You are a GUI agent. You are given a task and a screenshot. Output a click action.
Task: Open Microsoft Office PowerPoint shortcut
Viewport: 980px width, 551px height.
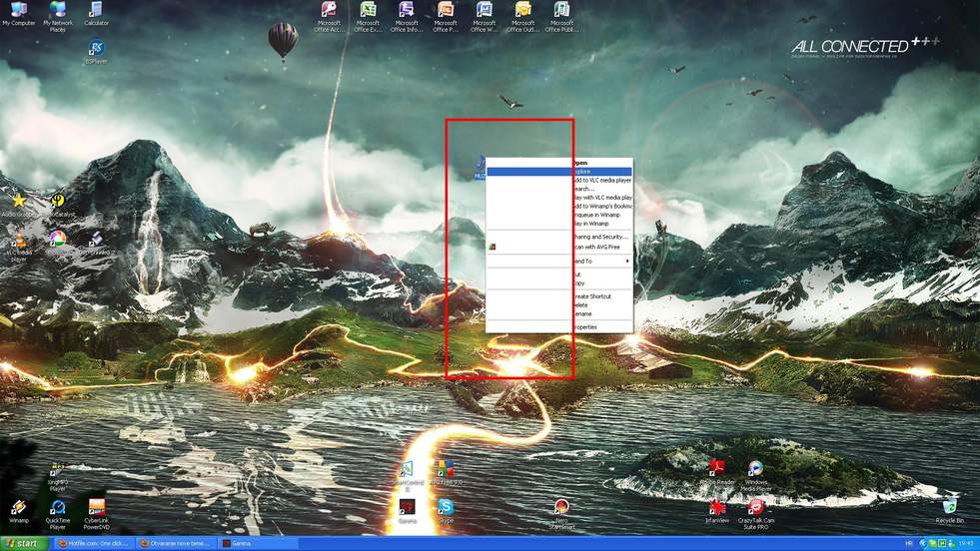click(445, 17)
